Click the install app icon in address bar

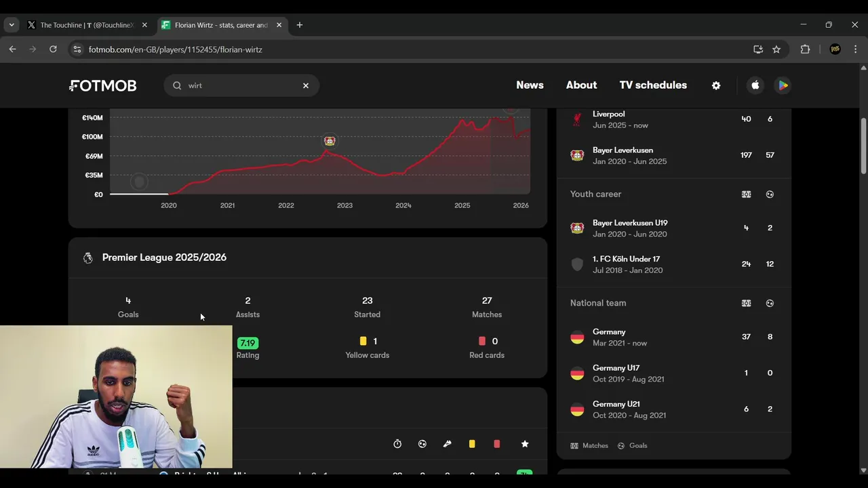pyautogui.click(x=758, y=49)
